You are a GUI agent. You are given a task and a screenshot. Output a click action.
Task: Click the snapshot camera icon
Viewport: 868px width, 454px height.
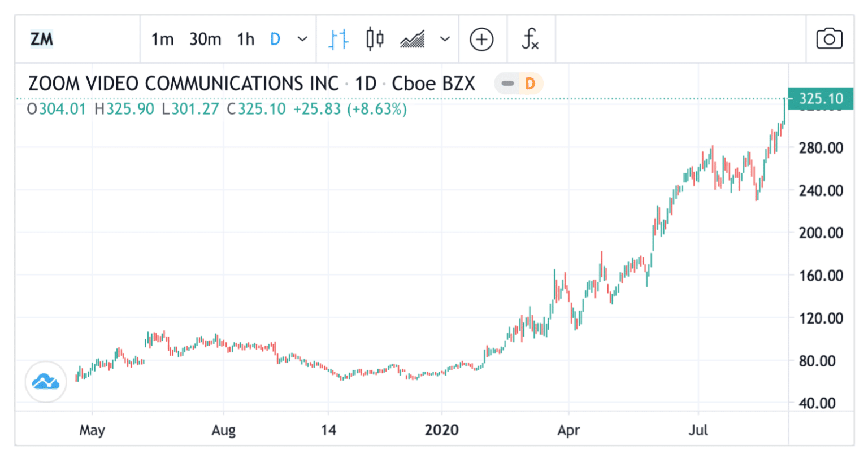[830, 38]
